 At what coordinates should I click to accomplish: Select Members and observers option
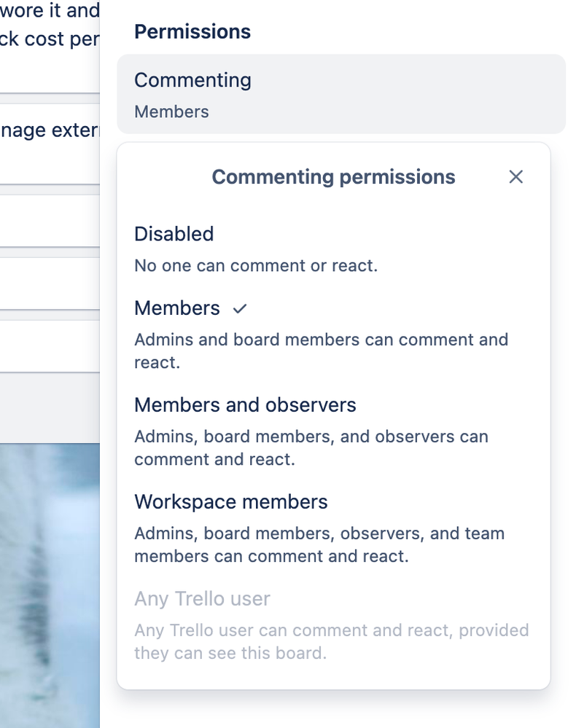(x=333, y=432)
